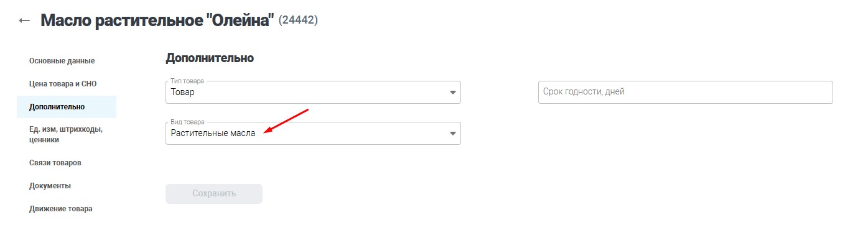Click the Дополнительно section heading

[x=210, y=58]
